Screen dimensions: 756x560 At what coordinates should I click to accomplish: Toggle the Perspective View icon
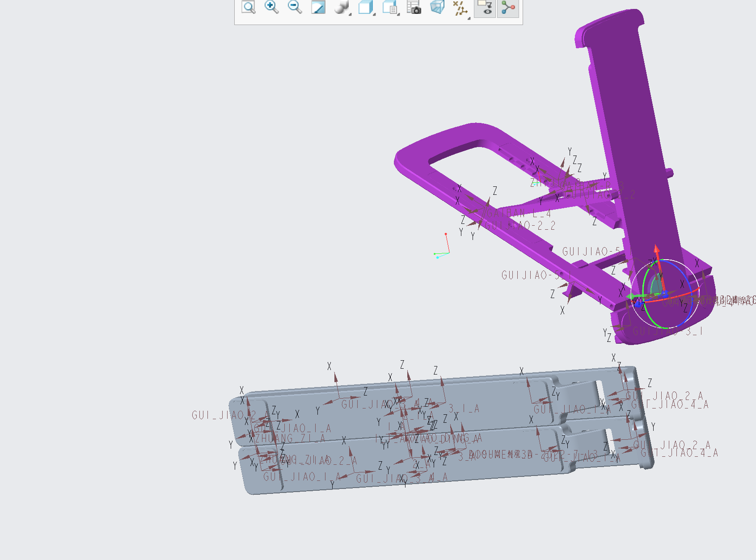click(x=437, y=7)
